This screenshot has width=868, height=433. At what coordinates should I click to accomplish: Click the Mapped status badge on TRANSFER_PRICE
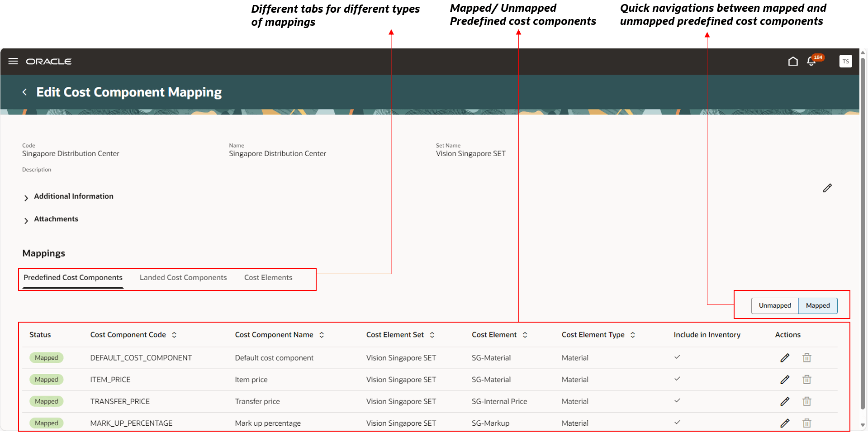click(46, 401)
